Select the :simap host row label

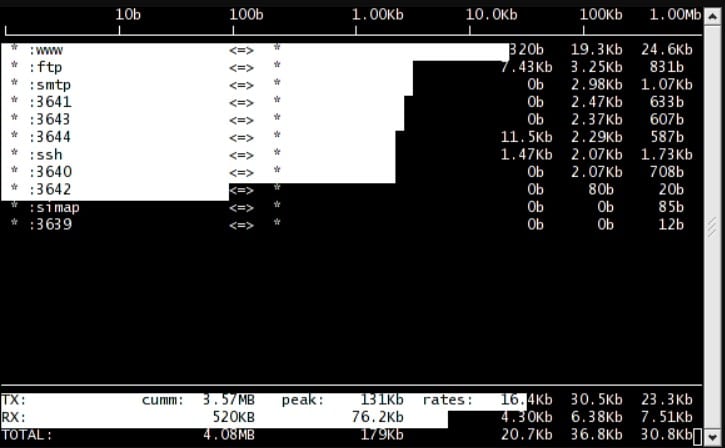coord(54,208)
